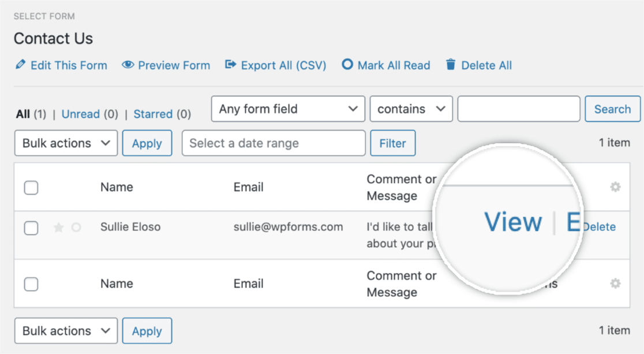Open the top Bulk actions dropdown
This screenshot has width=644, height=354.
66,143
